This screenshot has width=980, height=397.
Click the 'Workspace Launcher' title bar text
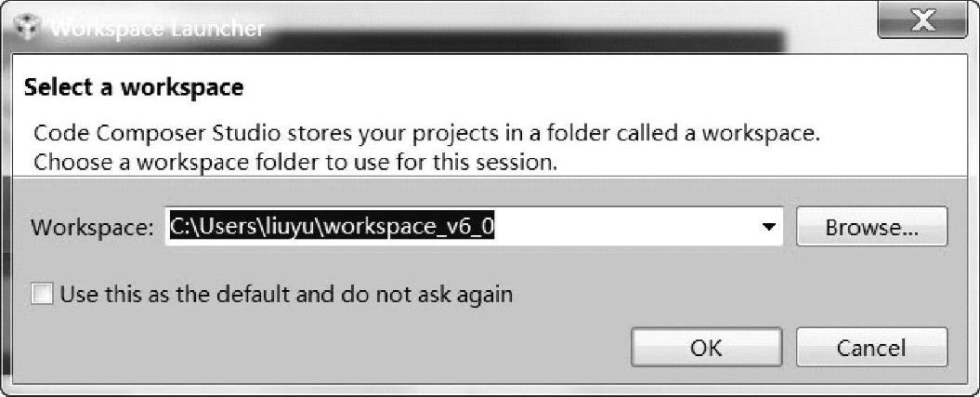pyautogui.click(x=158, y=28)
